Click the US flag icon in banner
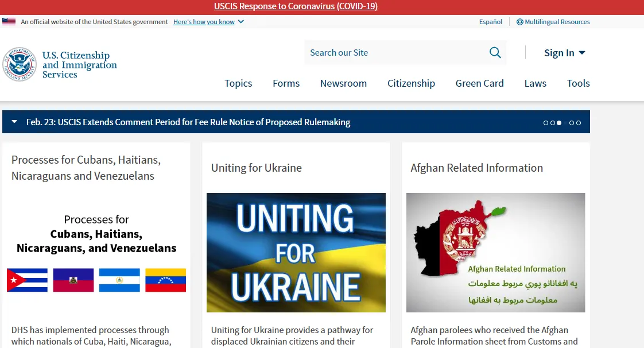Viewport: 644px width, 348px height. click(x=9, y=22)
